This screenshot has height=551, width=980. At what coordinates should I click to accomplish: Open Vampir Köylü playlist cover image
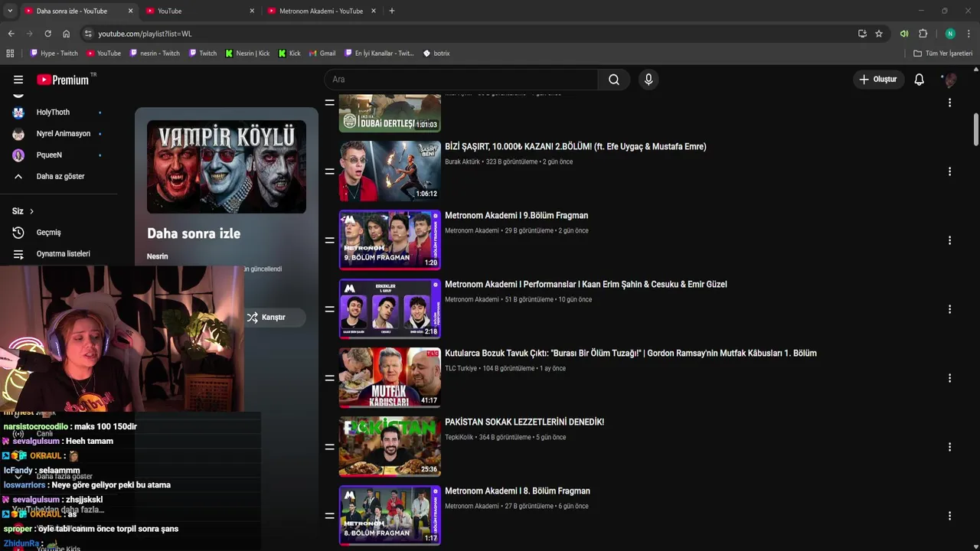(227, 167)
